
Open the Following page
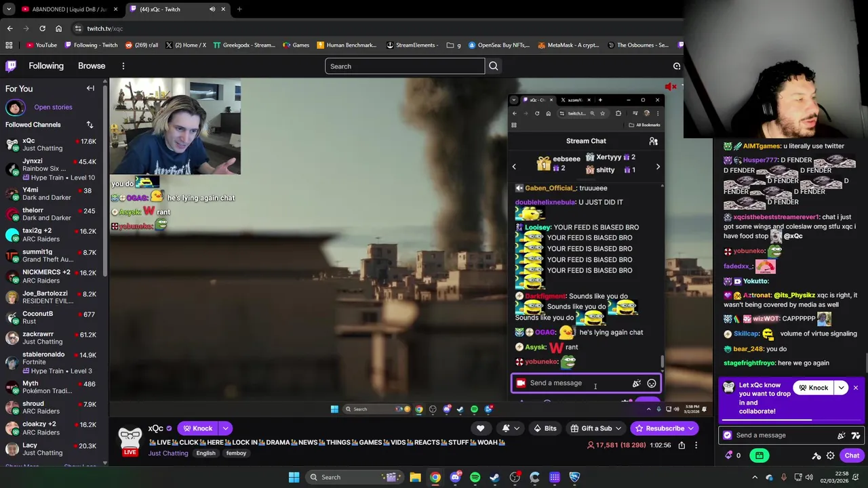tap(46, 66)
